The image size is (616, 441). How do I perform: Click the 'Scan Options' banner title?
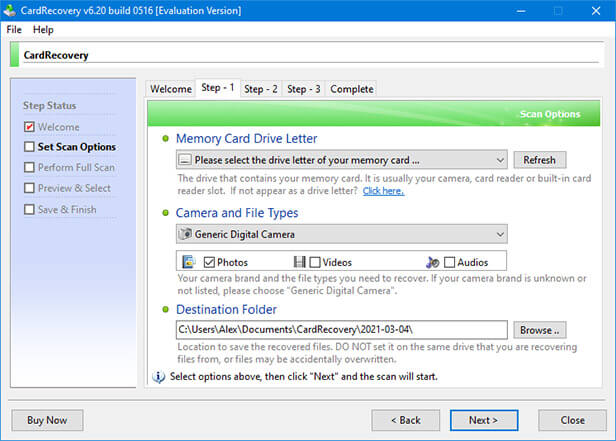coord(550,114)
